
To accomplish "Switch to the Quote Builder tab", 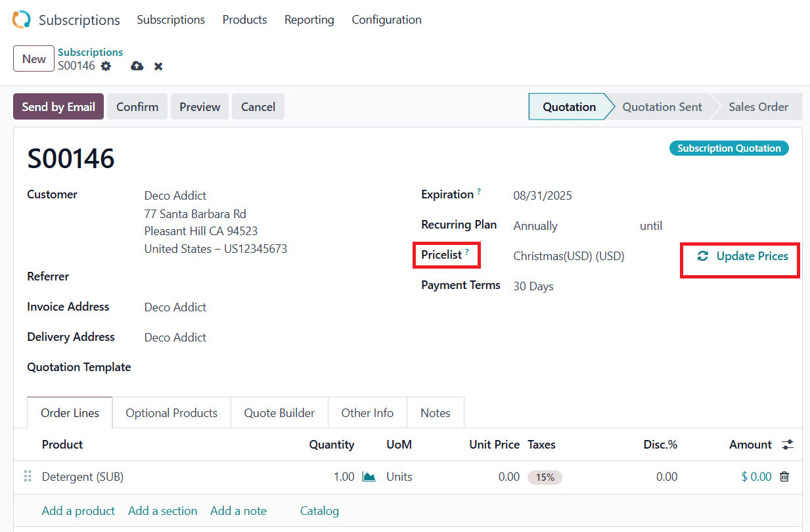I will tap(279, 413).
